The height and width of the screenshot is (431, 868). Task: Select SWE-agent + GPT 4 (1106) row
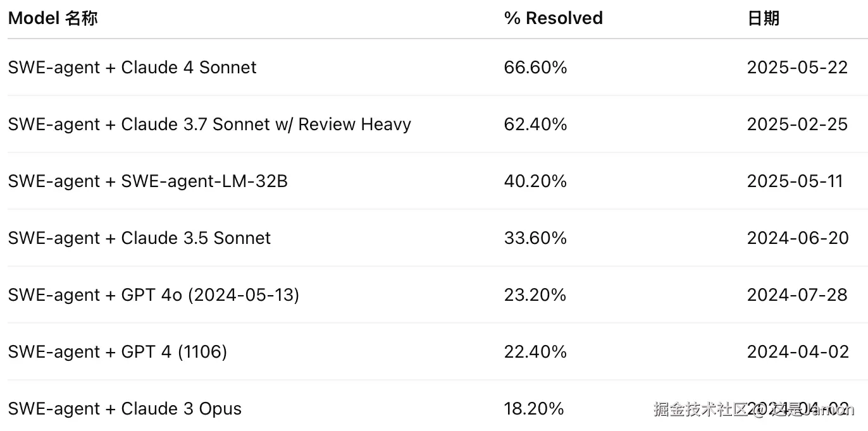point(117,352)
